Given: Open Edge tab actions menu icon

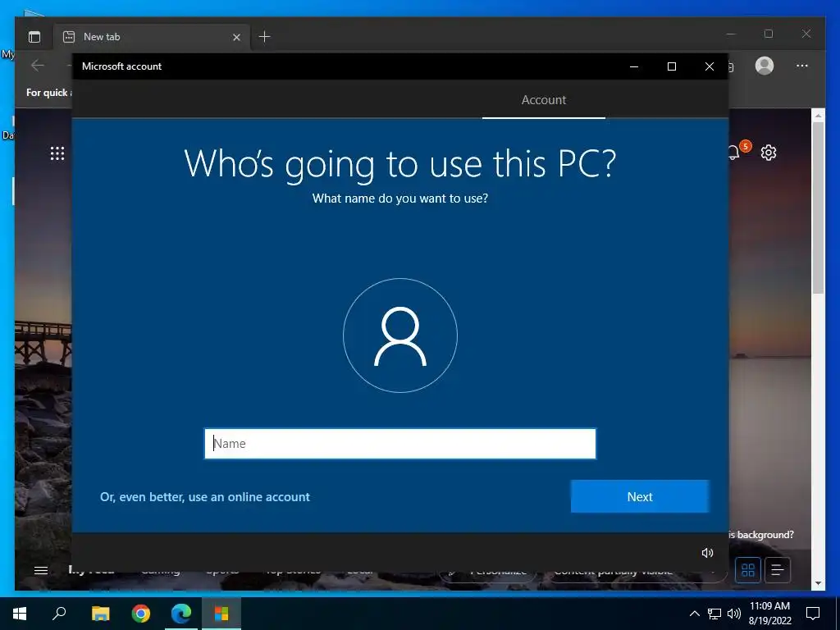Looking at the screenshot, I should (x=34, y=37).
